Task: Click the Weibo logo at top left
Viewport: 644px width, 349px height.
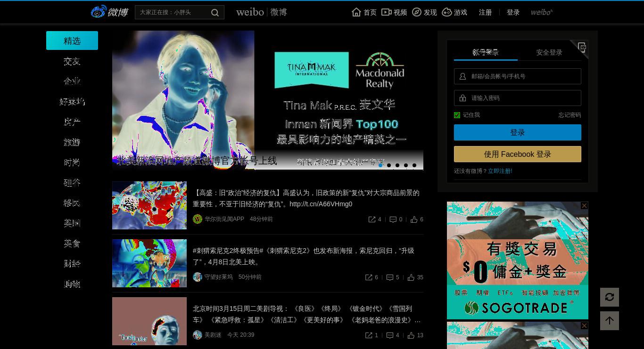Action: pos(109,12)
